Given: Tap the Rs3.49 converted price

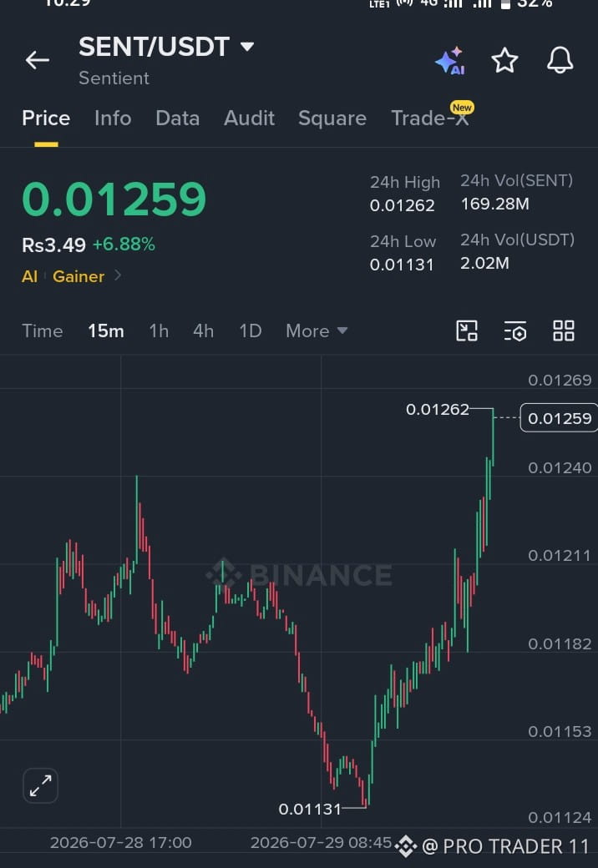Looking at the screenshot, I should coord(53,245).
